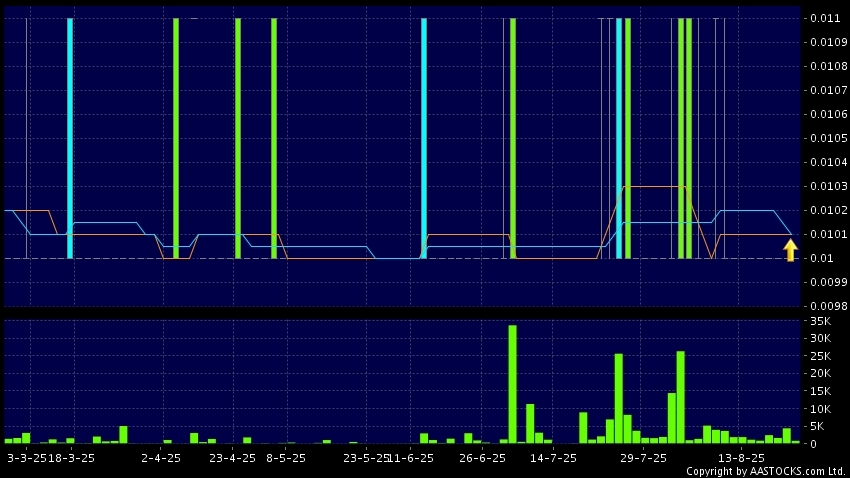Click the 20K volume axis label

click(820, 373)
